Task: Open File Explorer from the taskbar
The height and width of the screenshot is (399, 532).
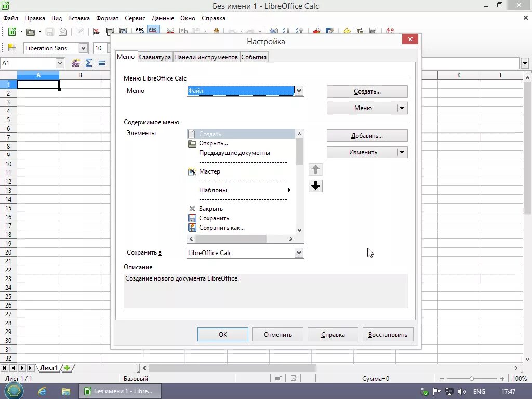Action: tap(66, 392)
